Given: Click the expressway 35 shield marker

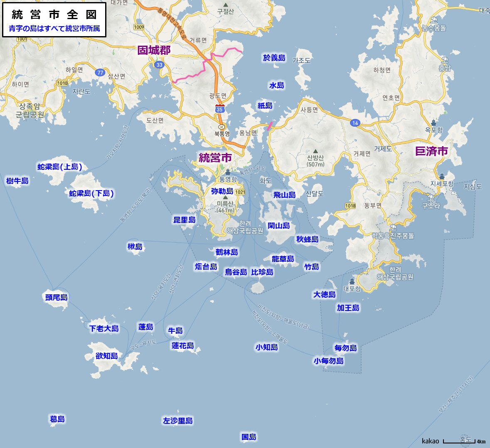Looking at the screenshot, I should pyautogui.click(x=220, y=109).
